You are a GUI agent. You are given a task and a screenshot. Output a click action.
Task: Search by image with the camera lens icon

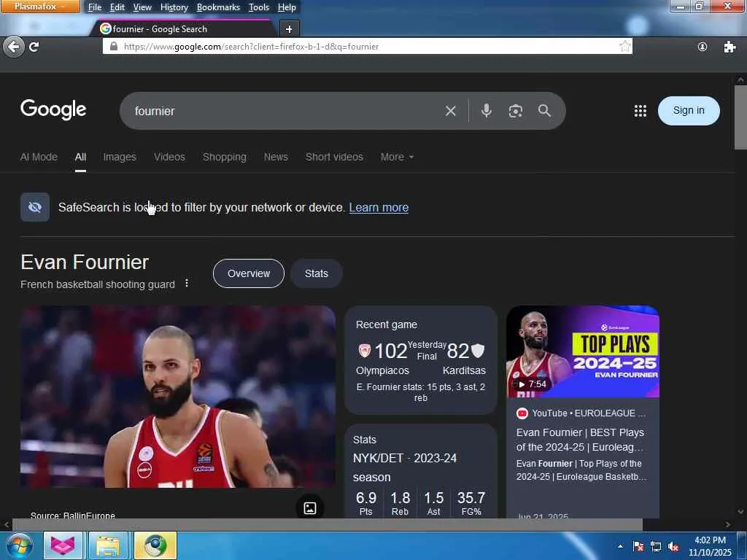tap(516, 111)
